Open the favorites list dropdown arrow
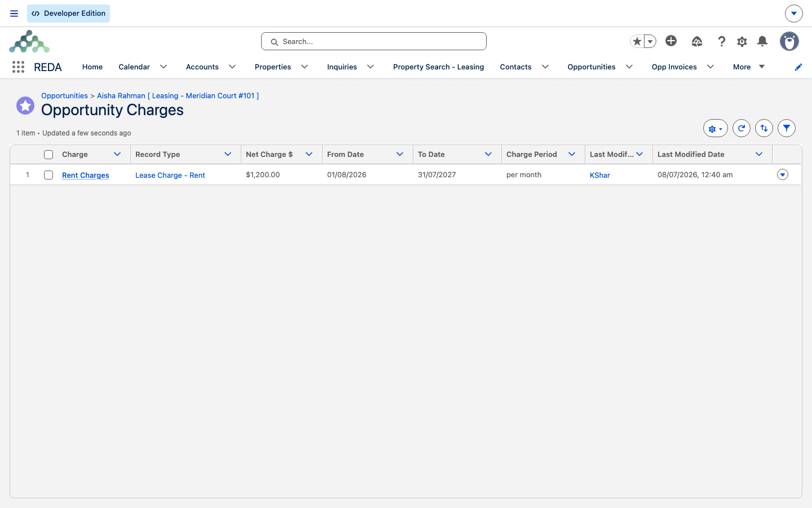The image size is (812, 508). (x=650, y=41)
